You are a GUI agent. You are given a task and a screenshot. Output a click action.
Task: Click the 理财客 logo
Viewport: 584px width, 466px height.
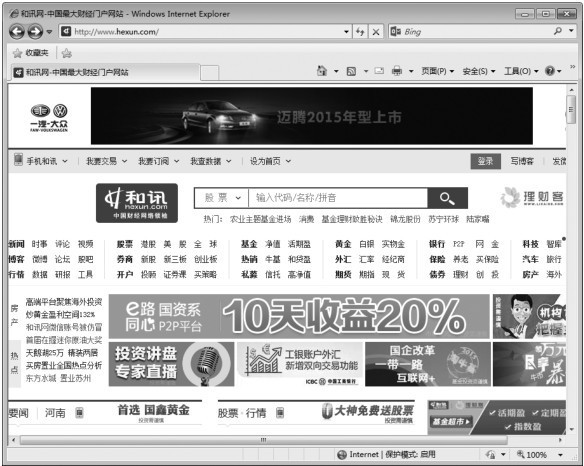point(532,197)
